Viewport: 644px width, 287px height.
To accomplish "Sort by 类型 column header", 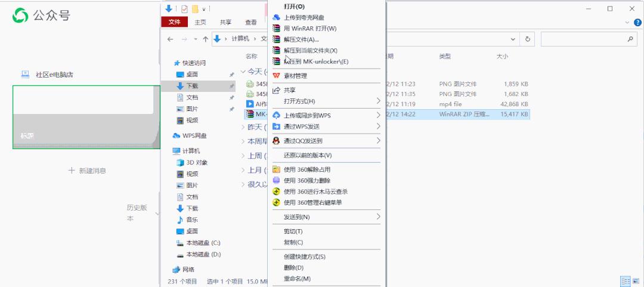I will 445,56.
